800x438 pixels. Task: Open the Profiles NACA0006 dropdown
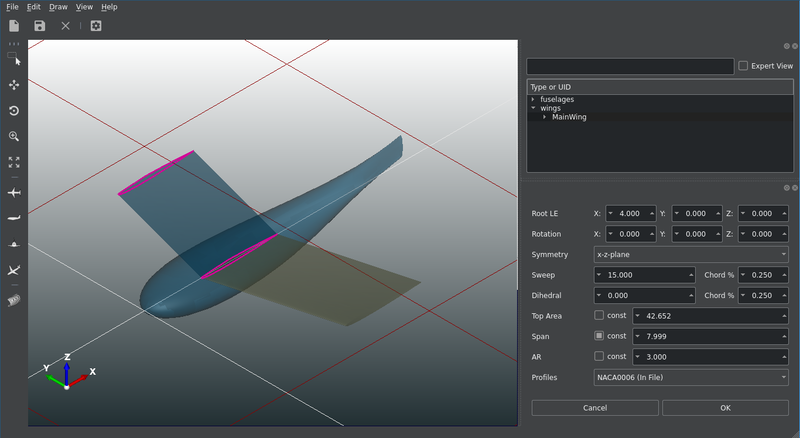[x=690, y=377]
